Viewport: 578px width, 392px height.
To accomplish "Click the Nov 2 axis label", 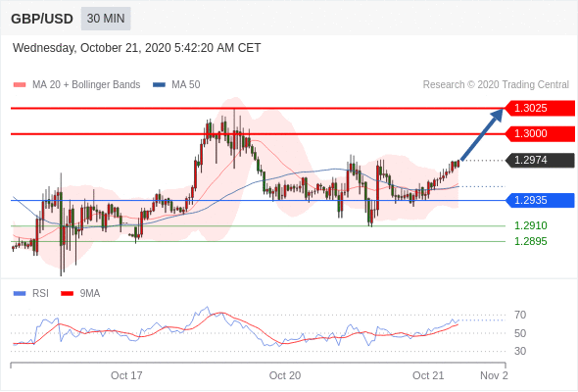I will tap(494, 375).
